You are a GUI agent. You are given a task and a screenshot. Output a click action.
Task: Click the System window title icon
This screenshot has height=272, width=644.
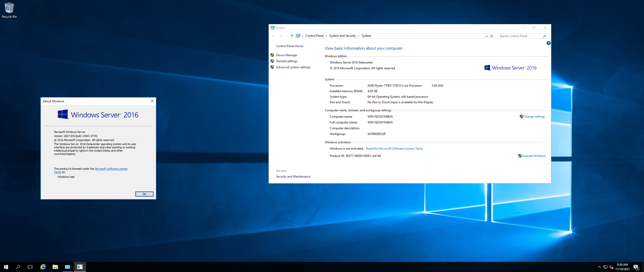[273, 28]
